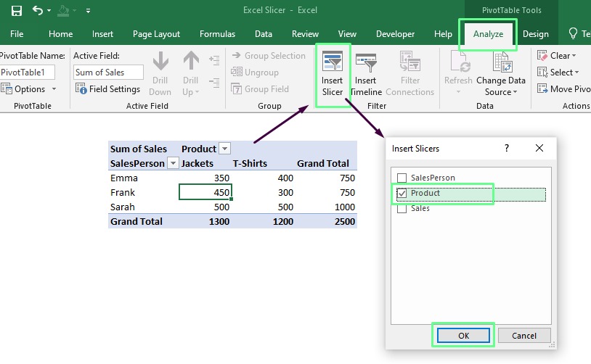Viewport: 591px width, 364px height.
Task: Tick the Sales slicer checkbox
Action: (x=402, y=209)
